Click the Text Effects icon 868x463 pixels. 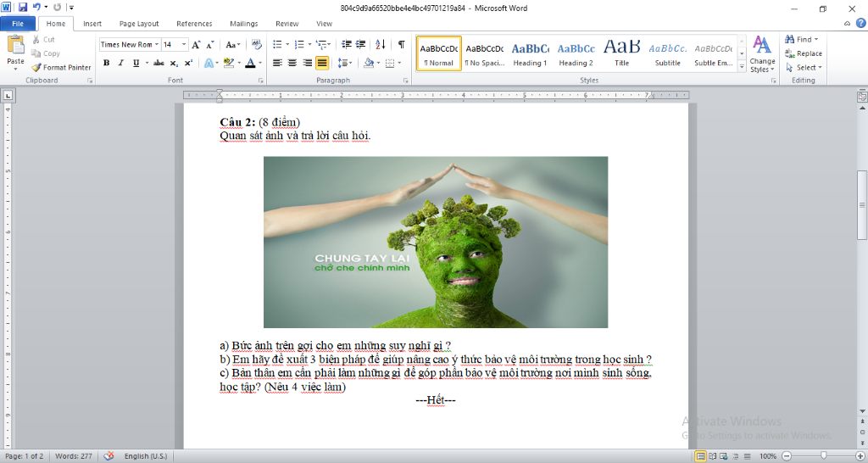[x=209, y=63]
